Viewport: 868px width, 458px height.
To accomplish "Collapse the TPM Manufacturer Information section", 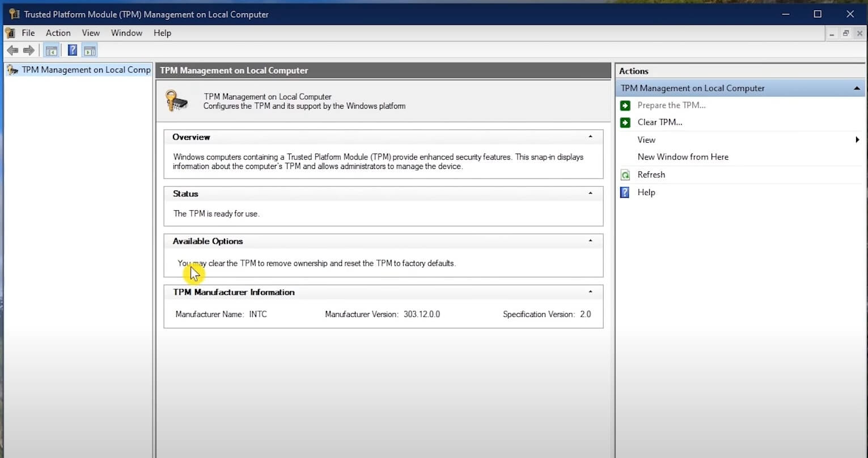I will pos(590,292).
